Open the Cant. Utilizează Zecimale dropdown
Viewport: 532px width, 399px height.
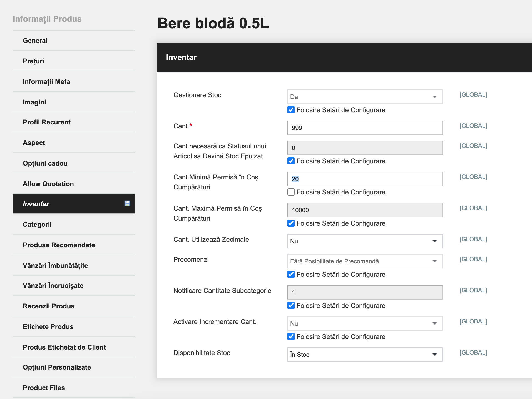(365, 241)
